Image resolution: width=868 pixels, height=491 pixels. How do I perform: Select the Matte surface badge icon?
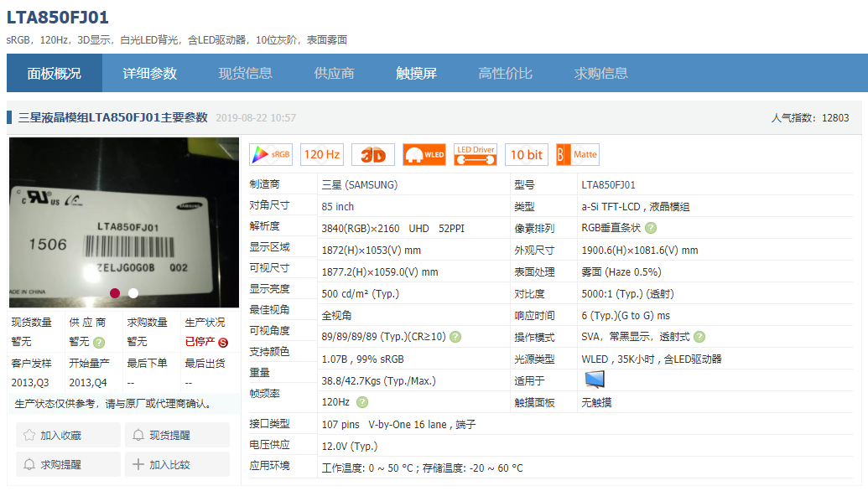(x=577, y=154)
